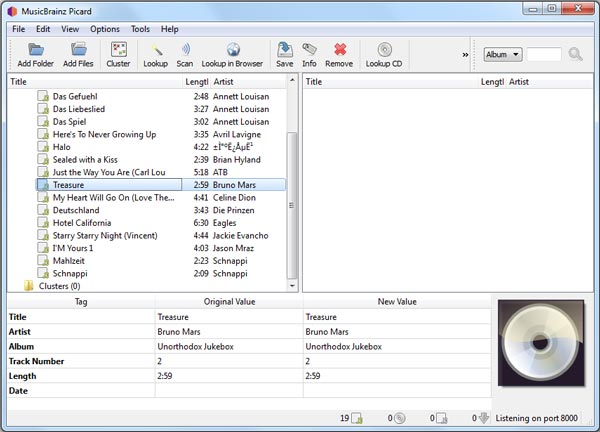The height and width of the screenshot is (432, 600).
Task: Click the Length tag label
Action: tap(22, 376)
